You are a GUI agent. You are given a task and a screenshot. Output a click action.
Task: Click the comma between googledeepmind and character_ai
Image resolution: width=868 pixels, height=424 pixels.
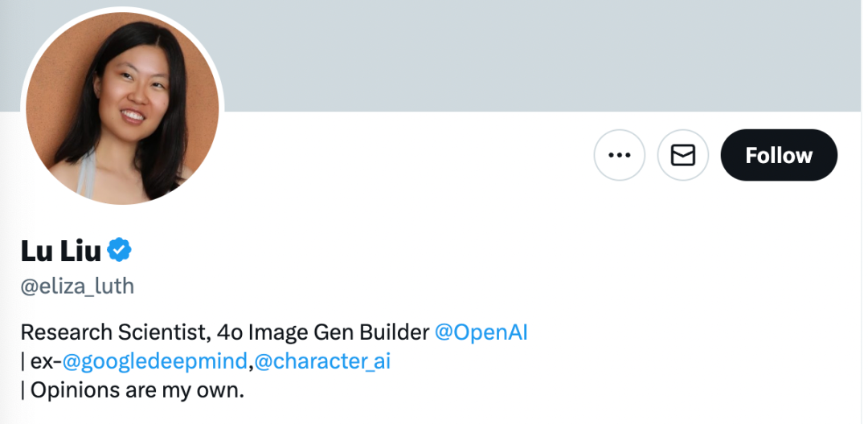[x=251, y=363]
